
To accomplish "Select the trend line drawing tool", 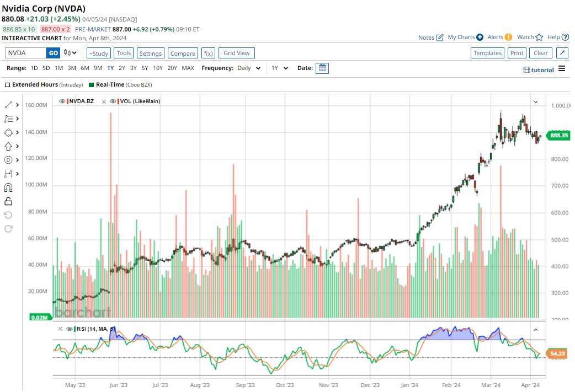I will coord(8,105).
